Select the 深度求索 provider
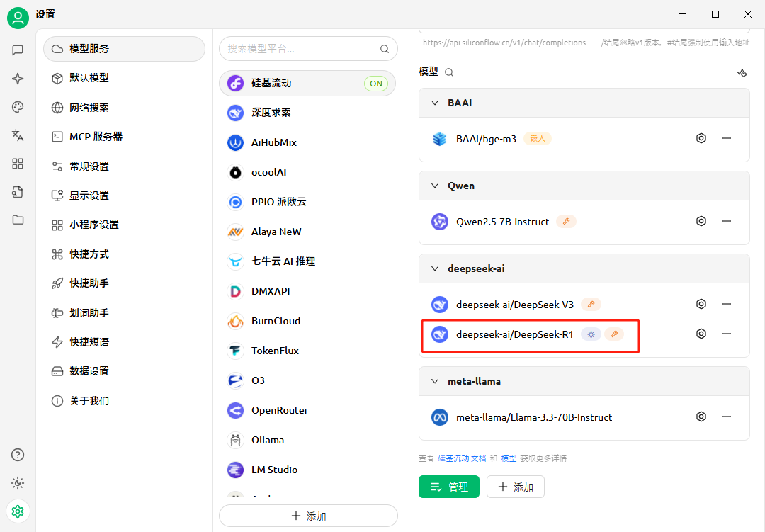Viewport: 765px width, 532px height. coord(307,113)
